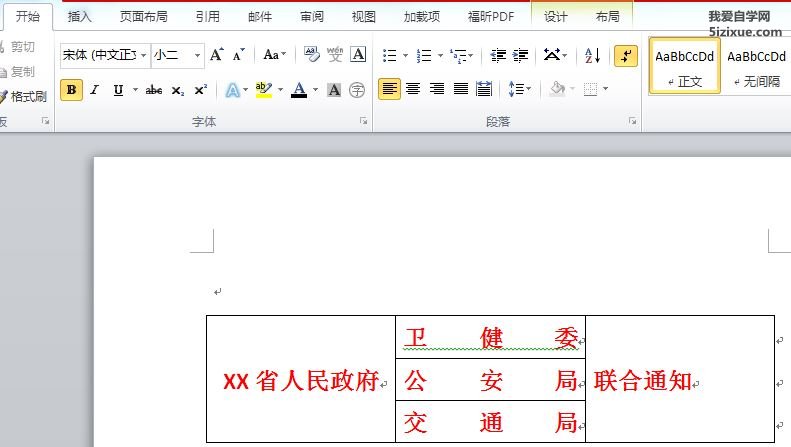
Task: Click the 格式刷 button
Action: [x=24, y=96]
